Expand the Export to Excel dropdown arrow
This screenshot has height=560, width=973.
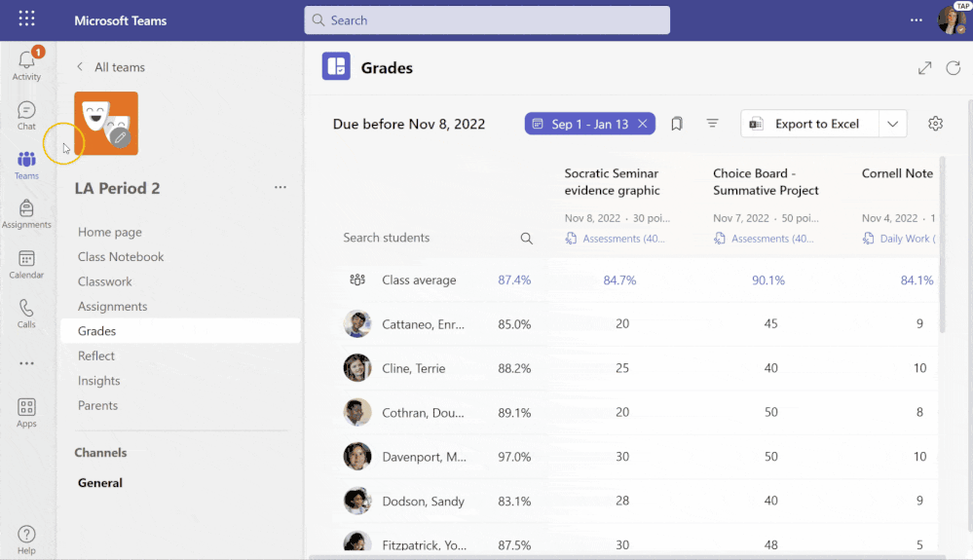(892, 124)
